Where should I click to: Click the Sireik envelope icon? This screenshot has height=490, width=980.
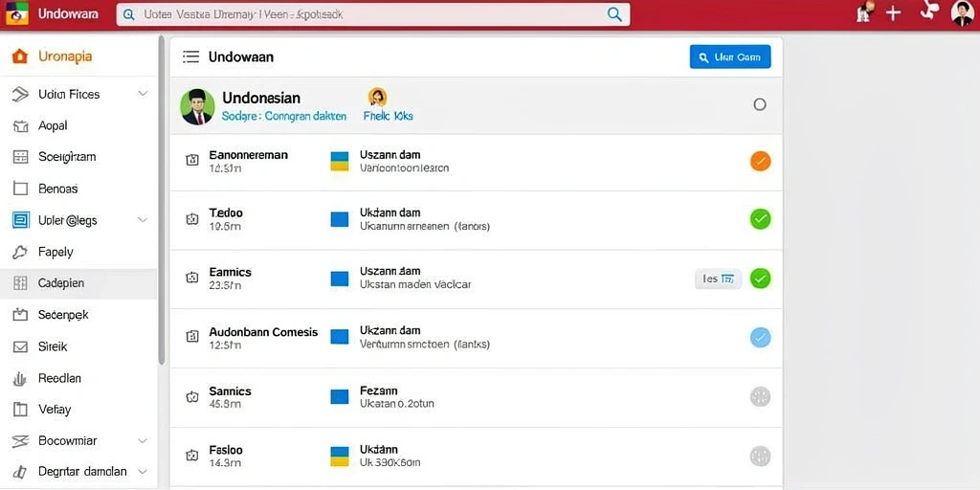point(21,346)
